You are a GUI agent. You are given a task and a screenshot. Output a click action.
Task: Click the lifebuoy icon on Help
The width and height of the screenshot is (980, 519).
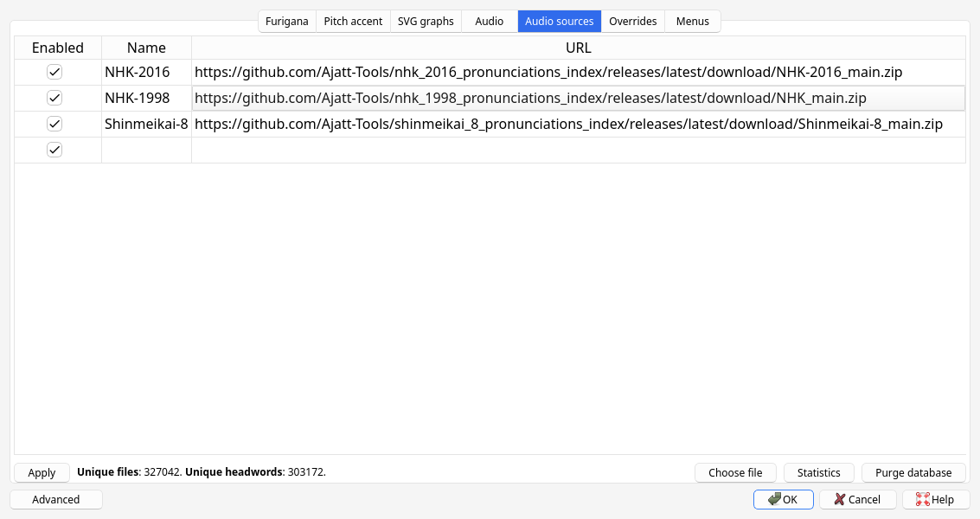tap(922, 499)
